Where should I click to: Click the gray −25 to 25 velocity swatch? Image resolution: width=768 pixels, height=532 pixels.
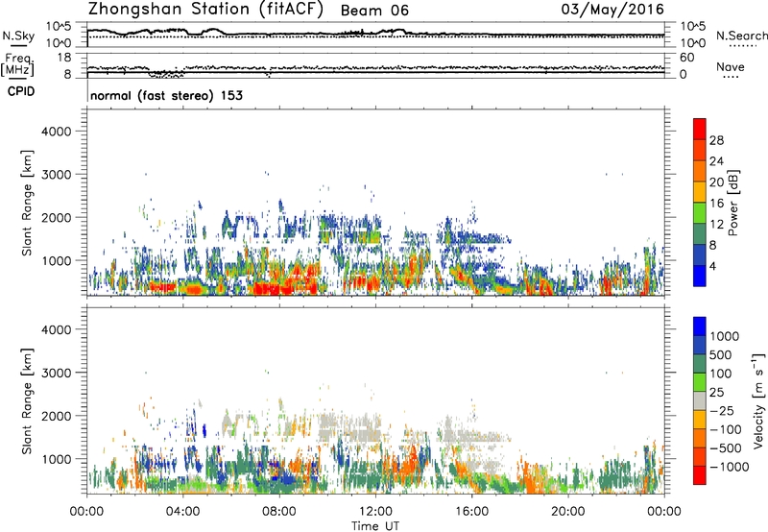click(x=700, y=400)
